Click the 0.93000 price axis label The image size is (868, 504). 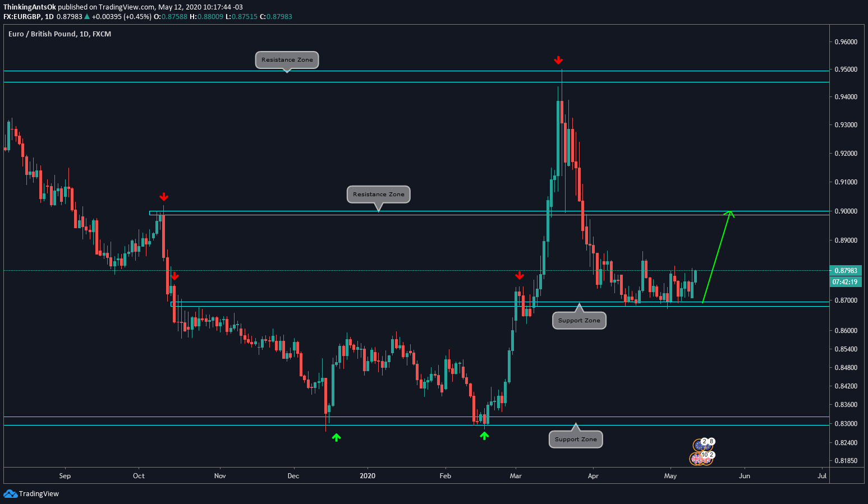846,125
